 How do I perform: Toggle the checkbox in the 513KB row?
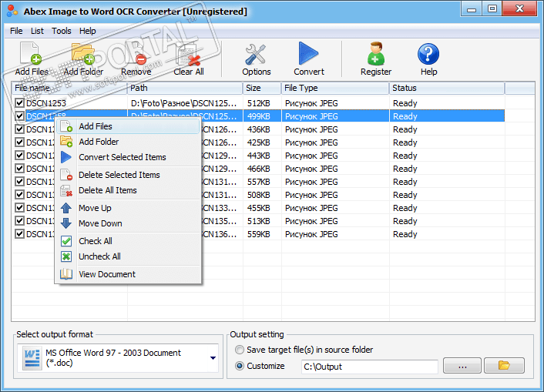[19, 220]
